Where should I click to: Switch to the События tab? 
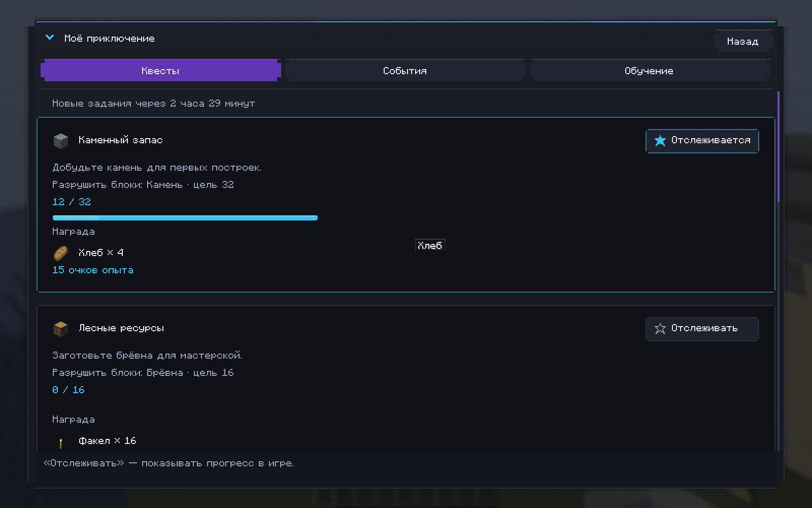pyautogui.click(x=405, y=71)
